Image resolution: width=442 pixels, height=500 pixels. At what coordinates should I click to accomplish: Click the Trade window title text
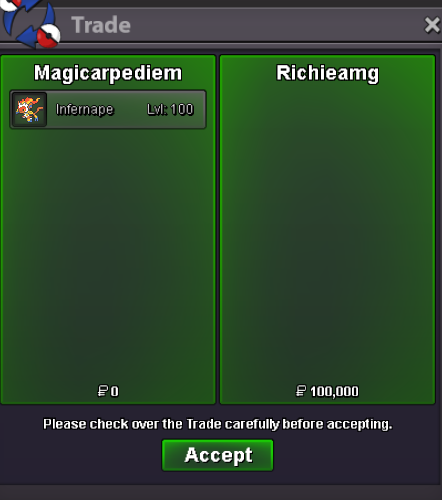(x=101, y=25)
